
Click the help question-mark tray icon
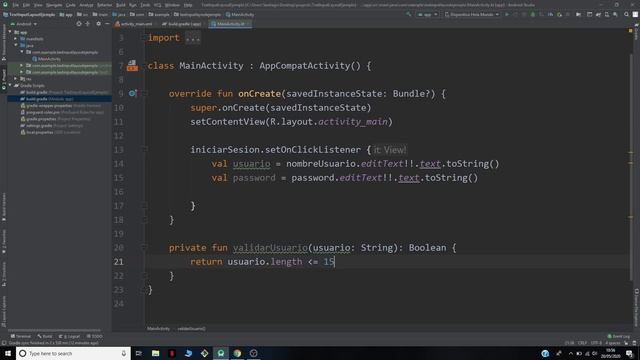(x=545, y=353)
